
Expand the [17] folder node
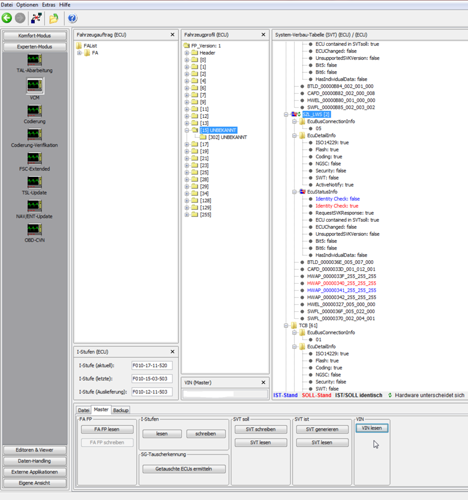click(x=187, y=144)
